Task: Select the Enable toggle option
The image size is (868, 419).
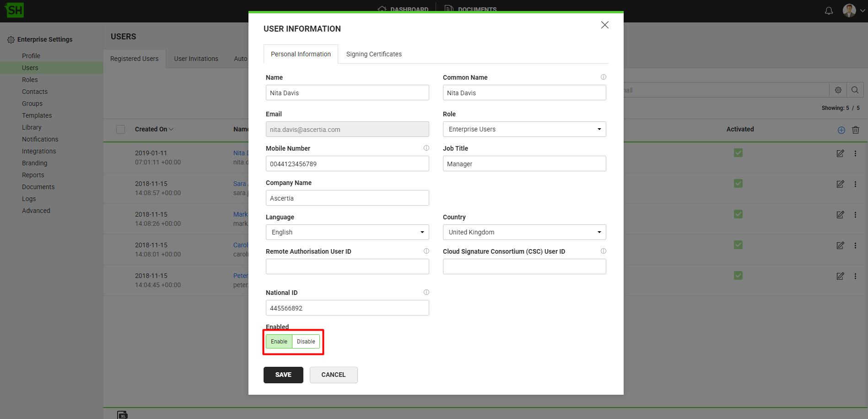Action: tap(279, 342)
